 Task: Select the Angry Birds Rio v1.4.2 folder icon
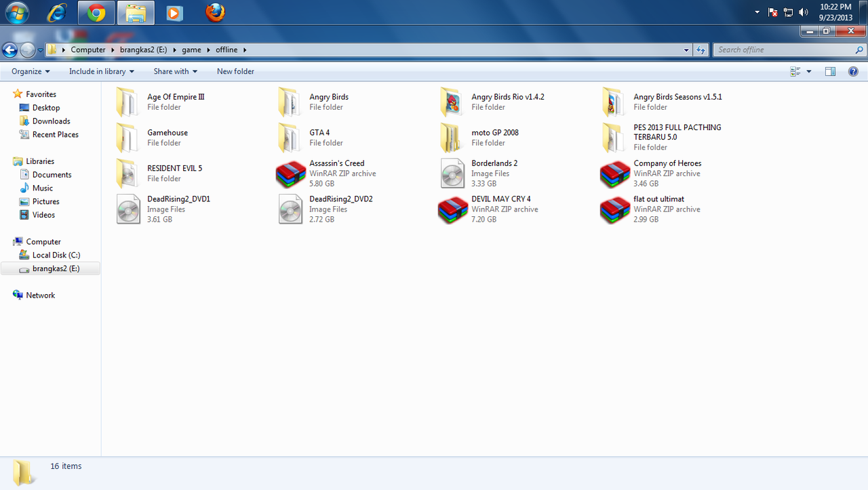tap(452, 102)
